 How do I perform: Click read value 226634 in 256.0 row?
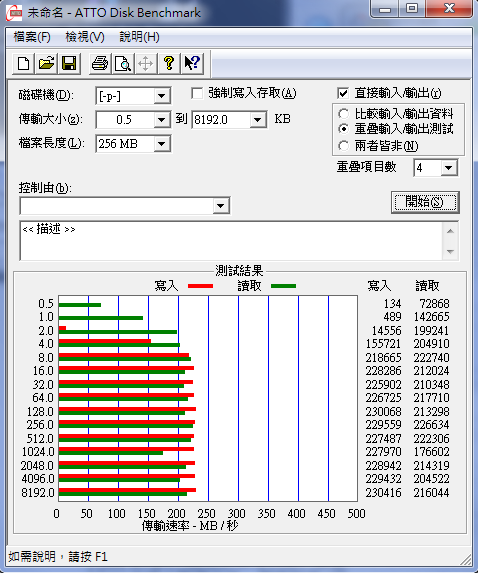431,425
